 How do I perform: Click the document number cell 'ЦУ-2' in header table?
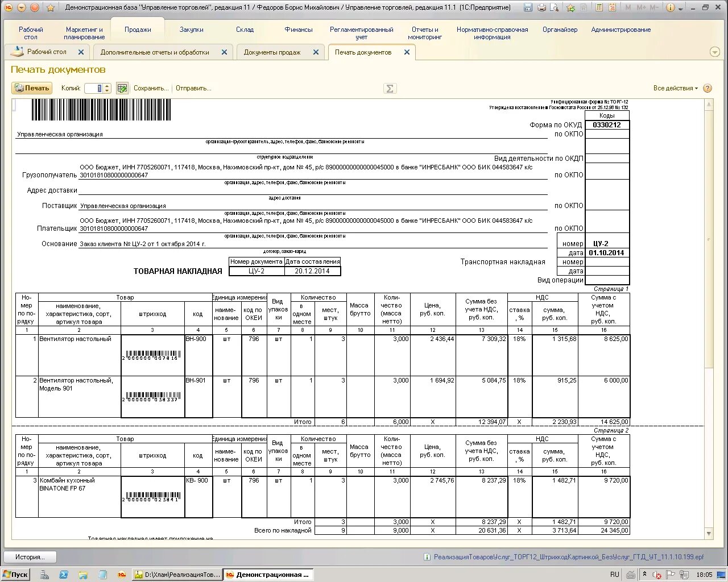click(257, 271)
